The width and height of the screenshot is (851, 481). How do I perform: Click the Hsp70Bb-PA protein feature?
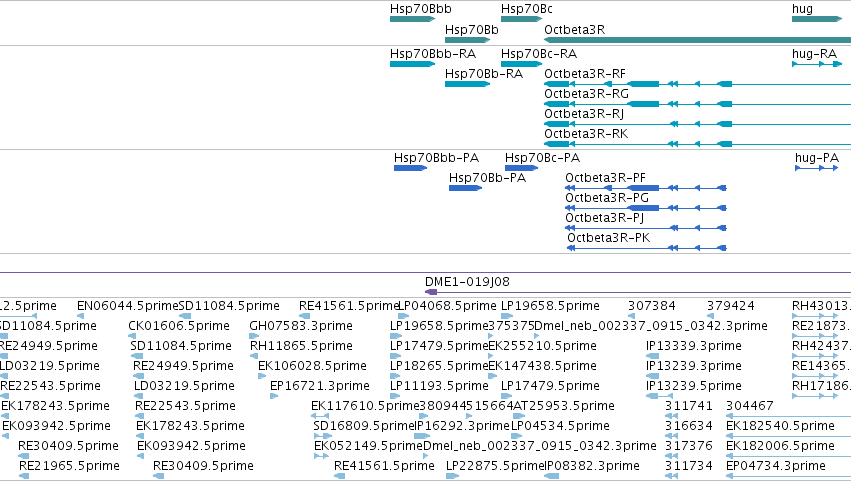[465, 188]
